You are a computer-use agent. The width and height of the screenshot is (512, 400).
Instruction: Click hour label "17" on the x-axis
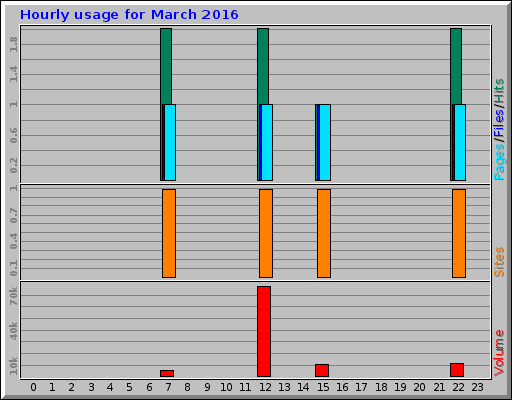[361, 387]
